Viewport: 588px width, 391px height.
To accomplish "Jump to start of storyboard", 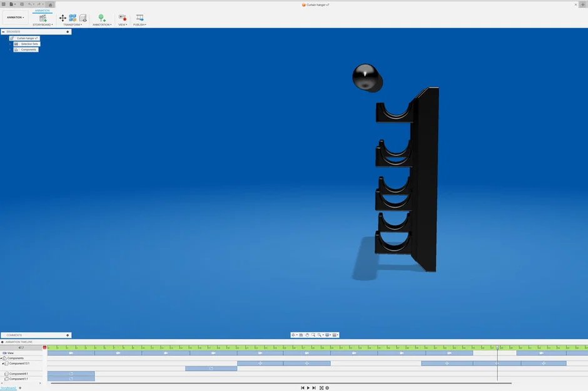I will click(x=303, y=388).
